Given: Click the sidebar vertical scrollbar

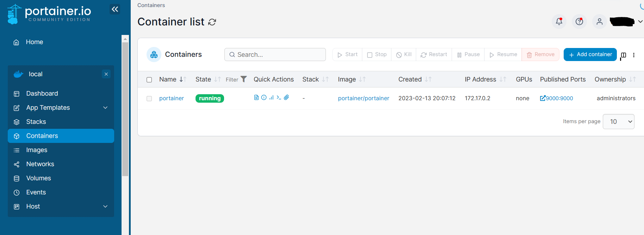Looking at the screenshot, I should 125,109.
